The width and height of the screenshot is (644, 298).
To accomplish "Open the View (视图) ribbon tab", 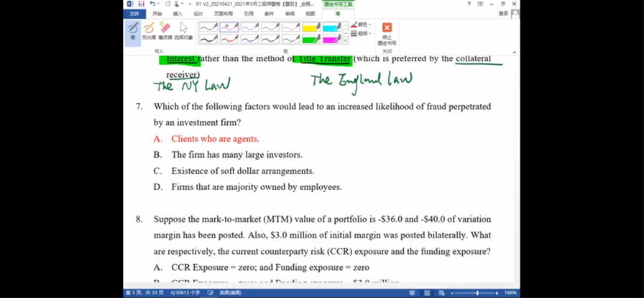I will [x=310, y=14].
